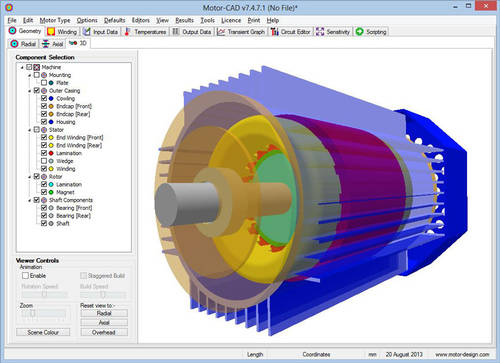Collapse the Rotor tree node
Image resolution: width=500 pixels, height=363 pixels.
30,177
